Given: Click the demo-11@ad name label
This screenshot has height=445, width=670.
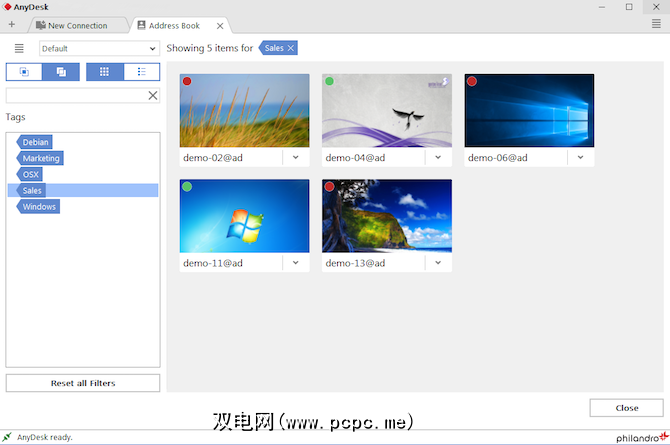Looking at the screenshot, I should [213, 263].
